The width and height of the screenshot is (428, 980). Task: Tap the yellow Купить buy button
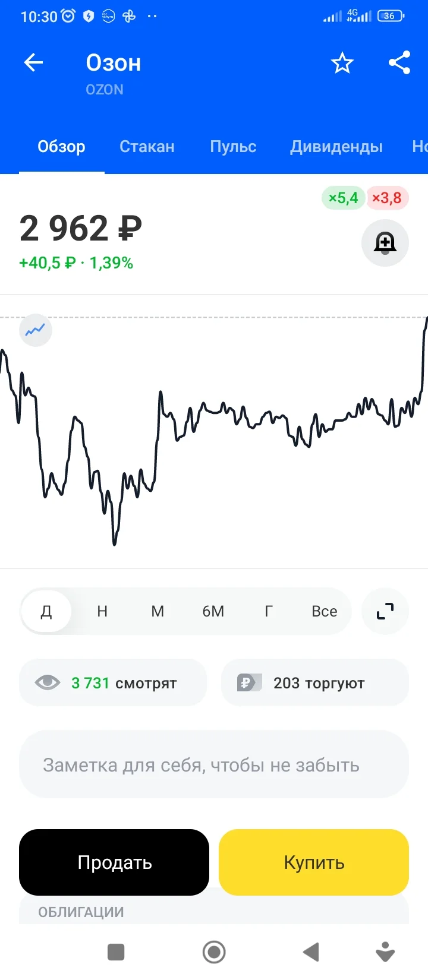click(314, 862)
